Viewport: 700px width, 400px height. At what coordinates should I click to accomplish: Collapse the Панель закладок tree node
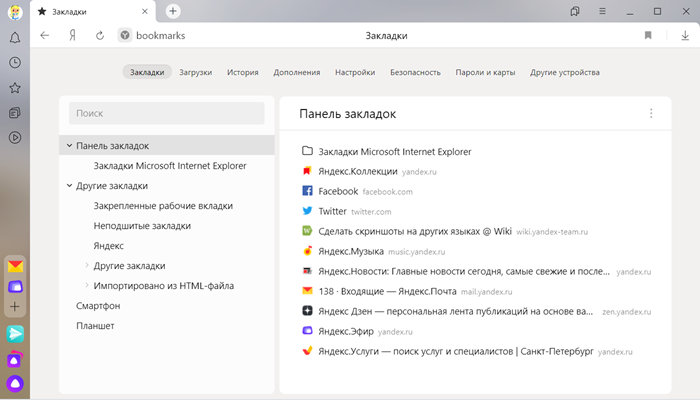pyautogui.click(x=69, y=146)
